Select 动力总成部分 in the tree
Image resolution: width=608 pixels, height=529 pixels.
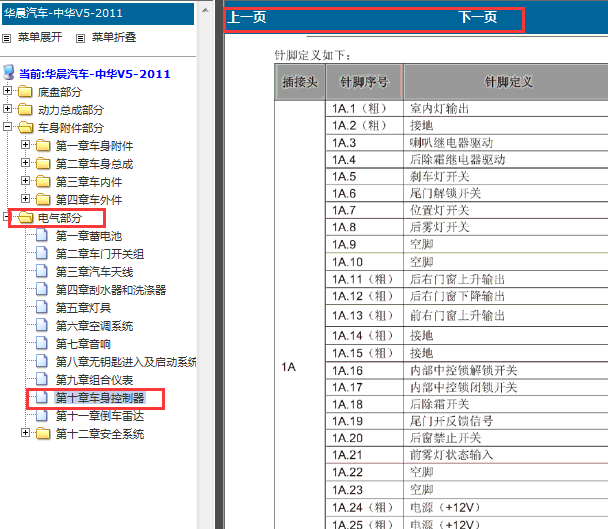71,110
